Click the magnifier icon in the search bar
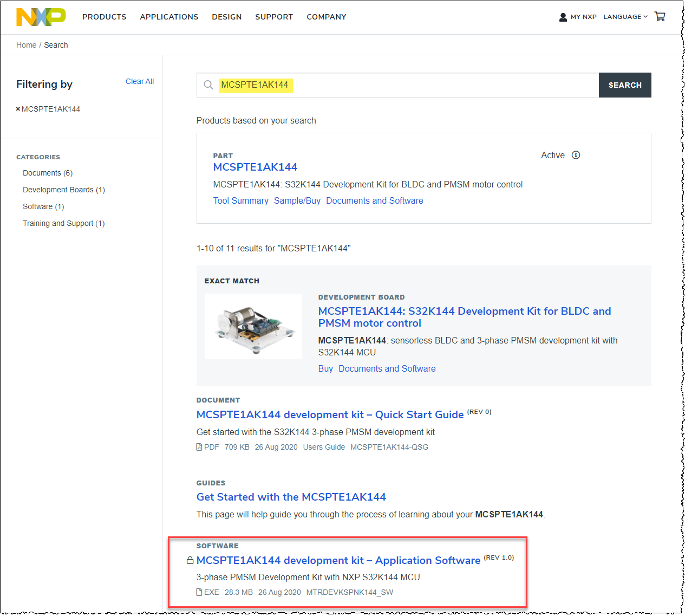The height and width of the screenshot is (616, 685). 208,85
